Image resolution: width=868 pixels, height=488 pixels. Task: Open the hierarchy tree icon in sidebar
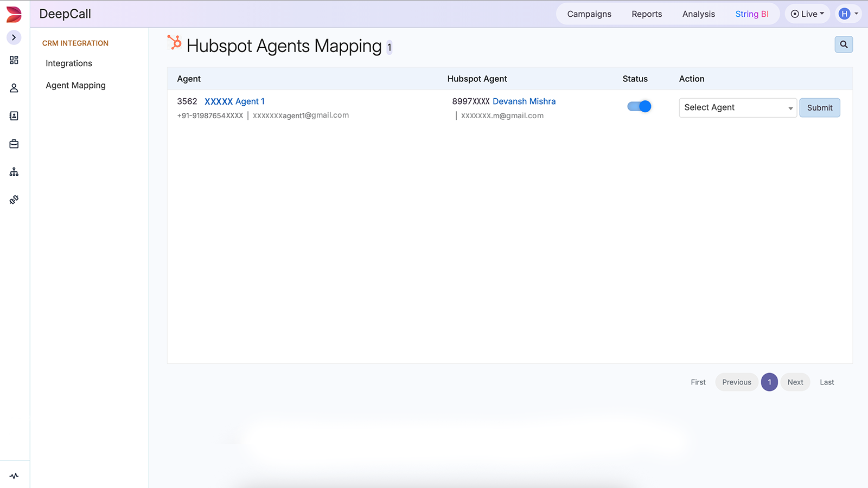14,172
